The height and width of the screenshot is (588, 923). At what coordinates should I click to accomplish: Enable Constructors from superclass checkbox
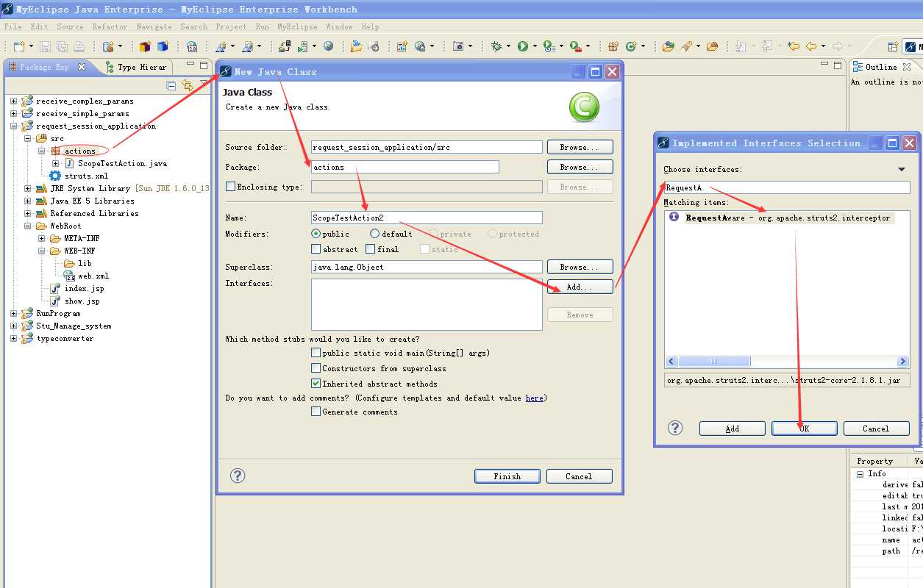pyautogui.click(x=316, y=368)
